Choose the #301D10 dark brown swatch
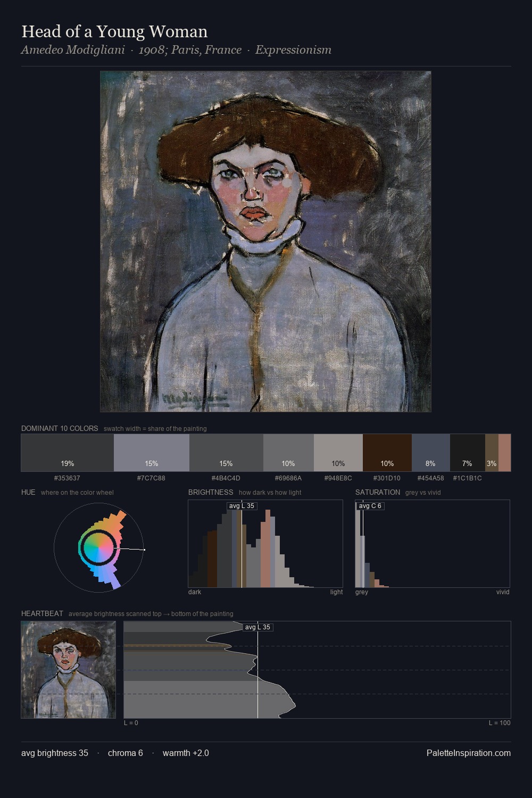The image size is (532, 798). [x=387, y=453]
